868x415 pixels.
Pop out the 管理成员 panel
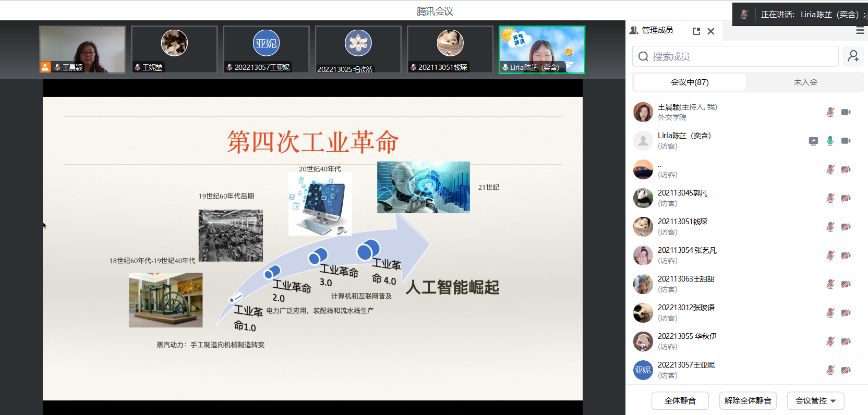click(x=696, y=31)
